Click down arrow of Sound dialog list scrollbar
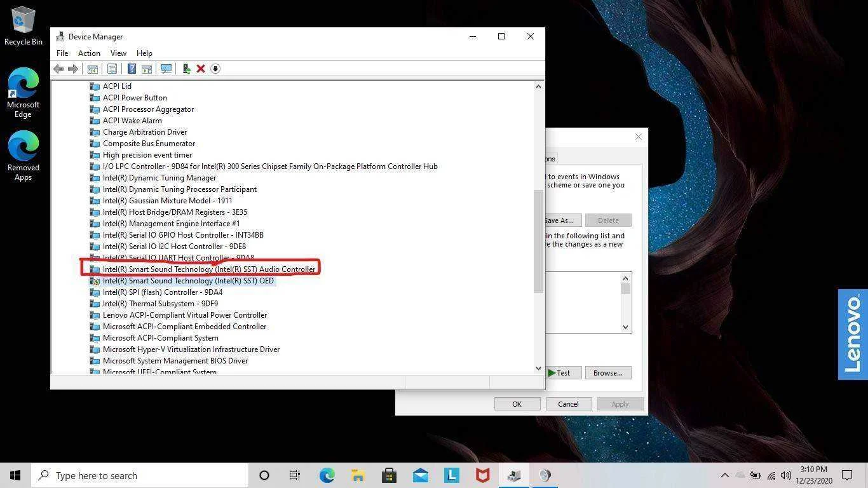Viewport: 868px width, 488px height. [x=626, y=327]
